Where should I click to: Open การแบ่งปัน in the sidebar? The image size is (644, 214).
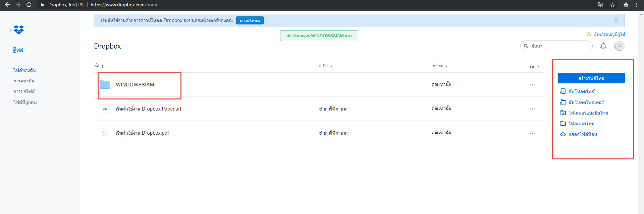pos(24,81)
